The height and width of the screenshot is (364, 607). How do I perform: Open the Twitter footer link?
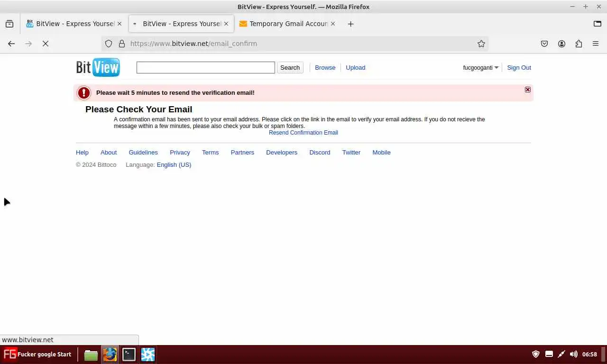coord(351,152)
